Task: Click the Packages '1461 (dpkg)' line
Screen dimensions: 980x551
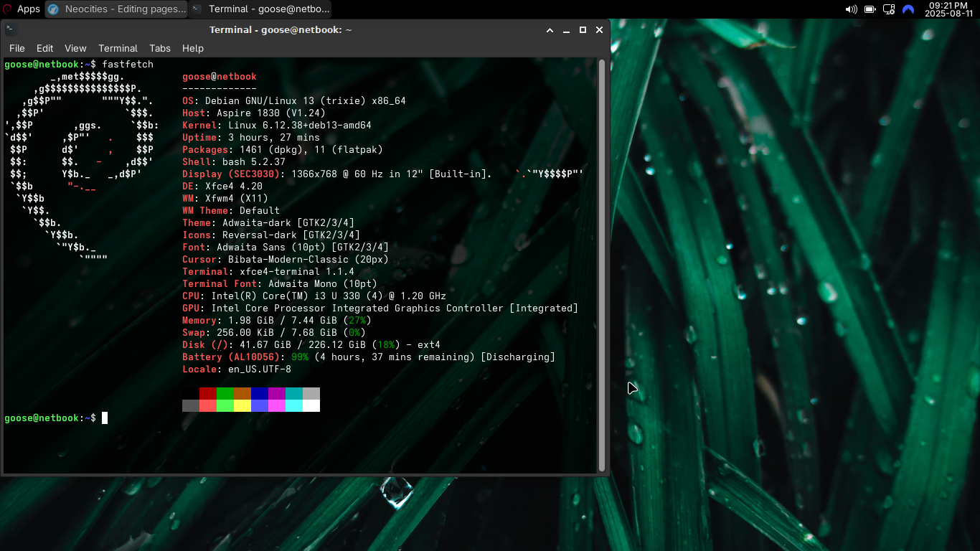Action: coord(283,150)
